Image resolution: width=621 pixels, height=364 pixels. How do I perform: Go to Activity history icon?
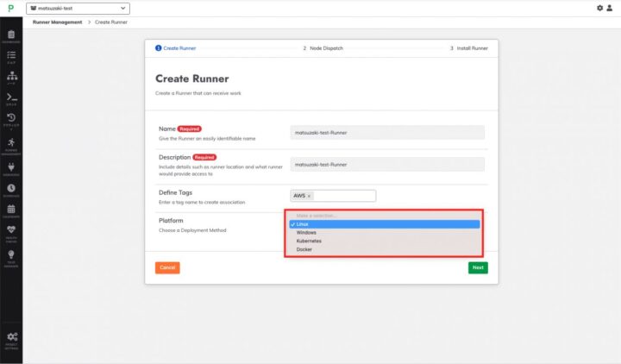tap(11, 119)
